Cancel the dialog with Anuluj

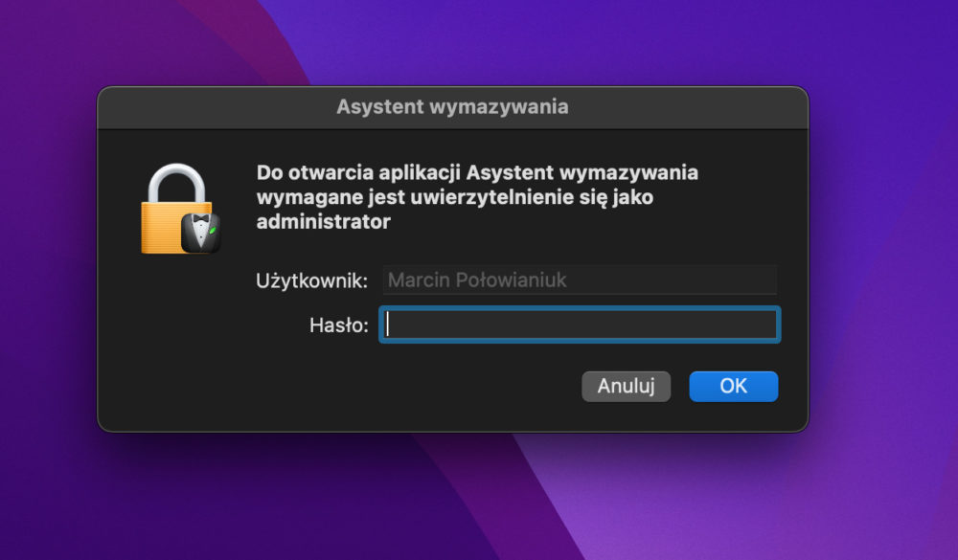[x=626, y=386]
